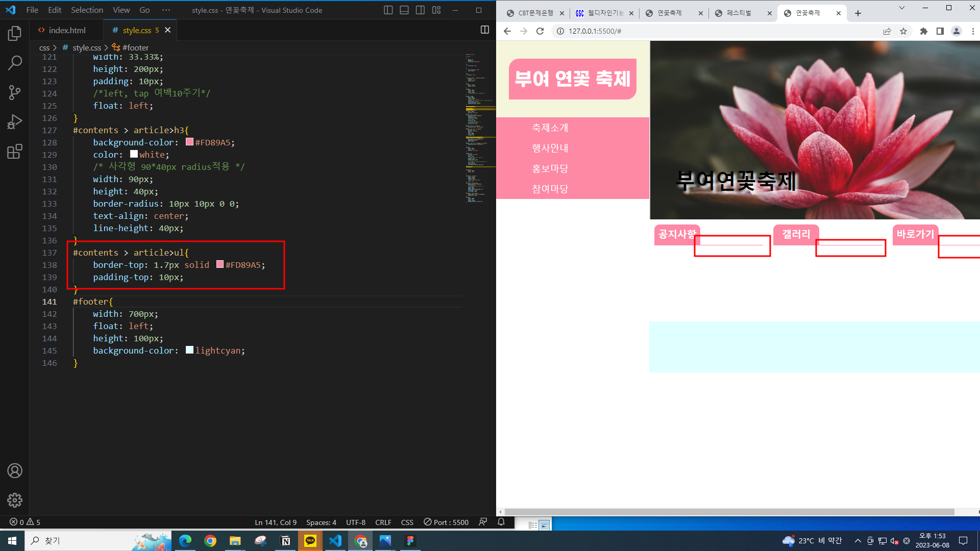Open the Selection menu
This screenshot has width=980, height=551.
[87, 10]
